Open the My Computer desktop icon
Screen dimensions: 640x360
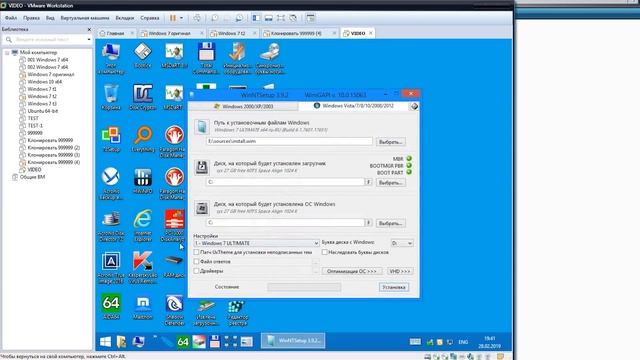point(111,58)
